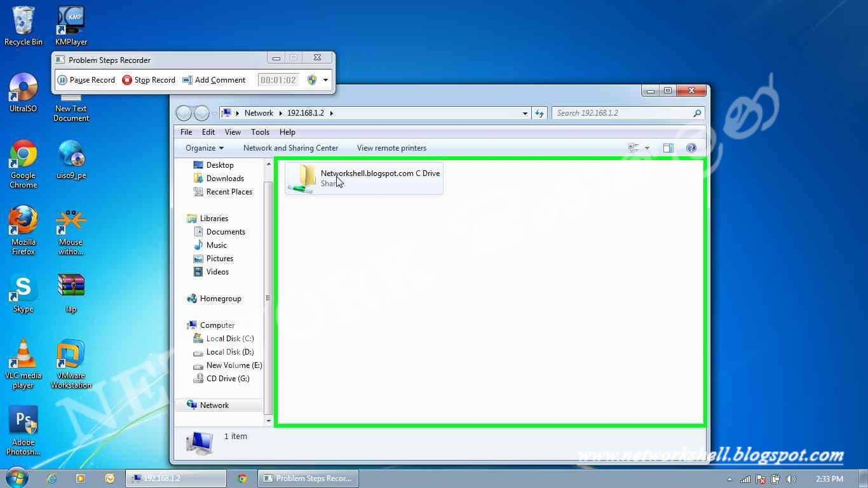868x488 pixels.
Task: Open the Problem Steps Recorder help dropdown arrow
Action: pyautogui.click(x=325, y=80)
